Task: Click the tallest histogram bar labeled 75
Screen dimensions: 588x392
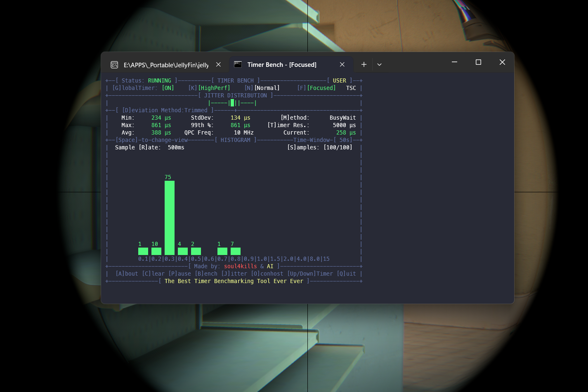Action: click(170, 218)
